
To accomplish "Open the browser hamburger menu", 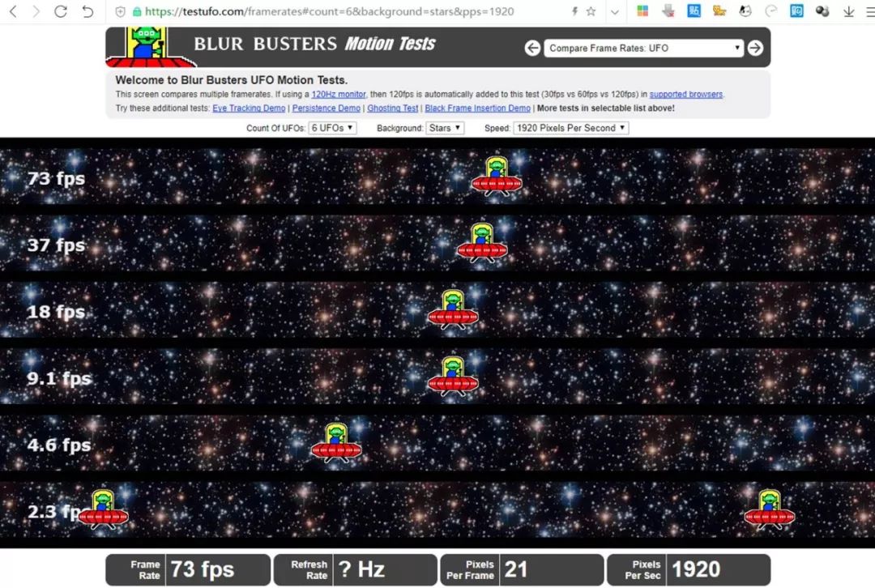I will pyautogui.click(x=870, y=11).
